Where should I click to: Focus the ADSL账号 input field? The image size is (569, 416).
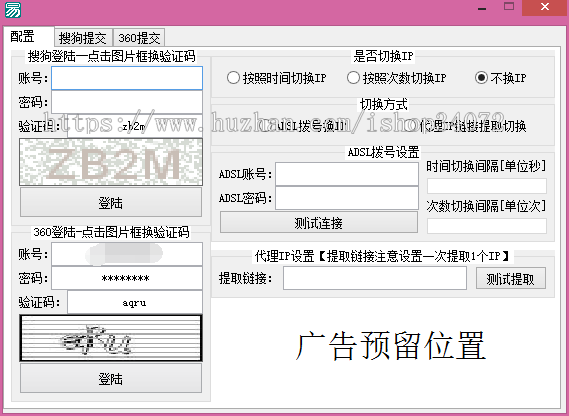pos(347,174)
